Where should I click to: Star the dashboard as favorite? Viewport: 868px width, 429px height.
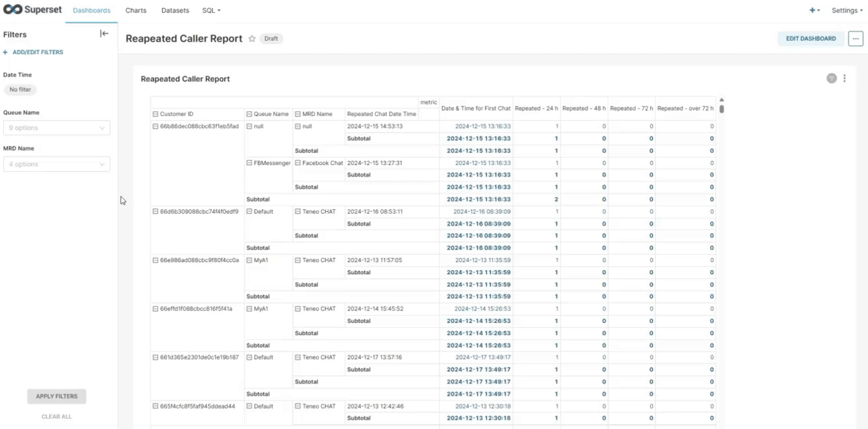point(252,39)
